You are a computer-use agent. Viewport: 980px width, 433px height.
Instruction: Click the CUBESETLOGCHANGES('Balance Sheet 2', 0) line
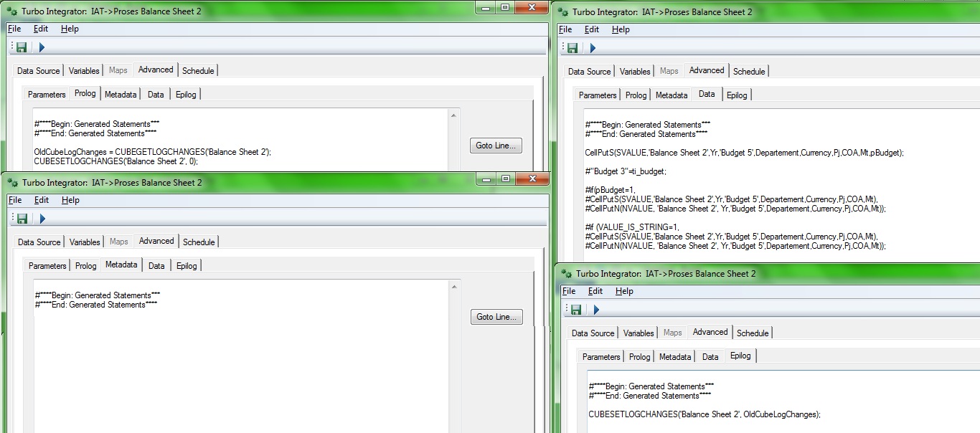click(116, 161)
